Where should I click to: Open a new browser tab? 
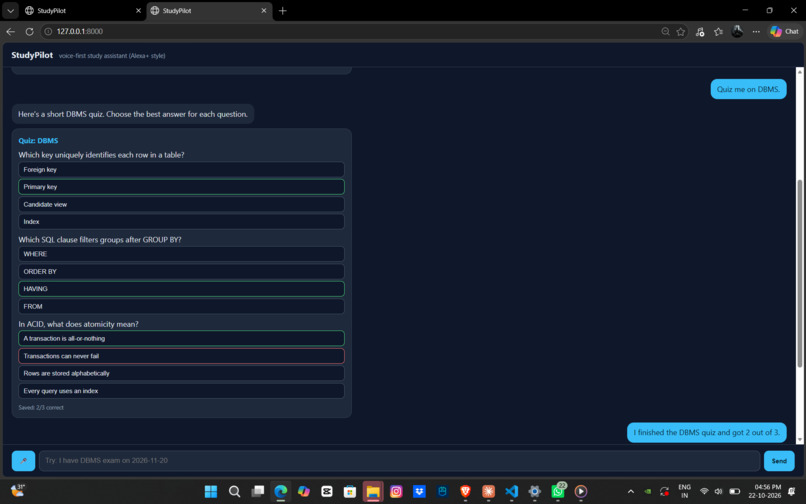click(282, 10)
